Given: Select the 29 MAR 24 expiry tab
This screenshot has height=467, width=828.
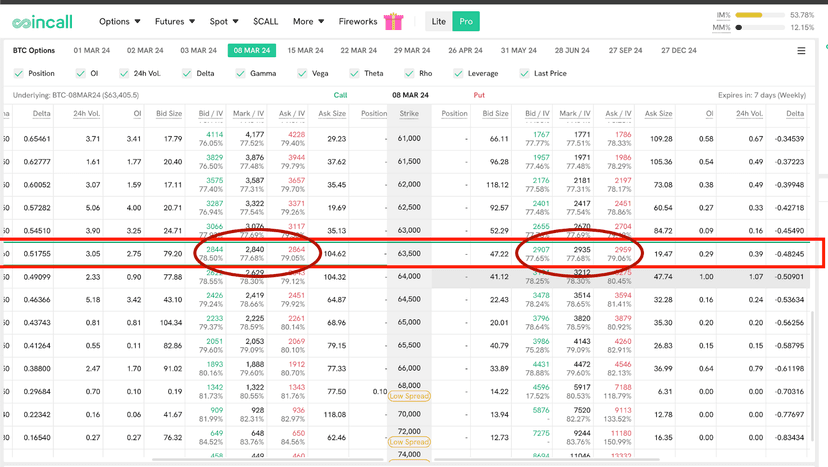Looking at the screenshot, I should (412, 51).
